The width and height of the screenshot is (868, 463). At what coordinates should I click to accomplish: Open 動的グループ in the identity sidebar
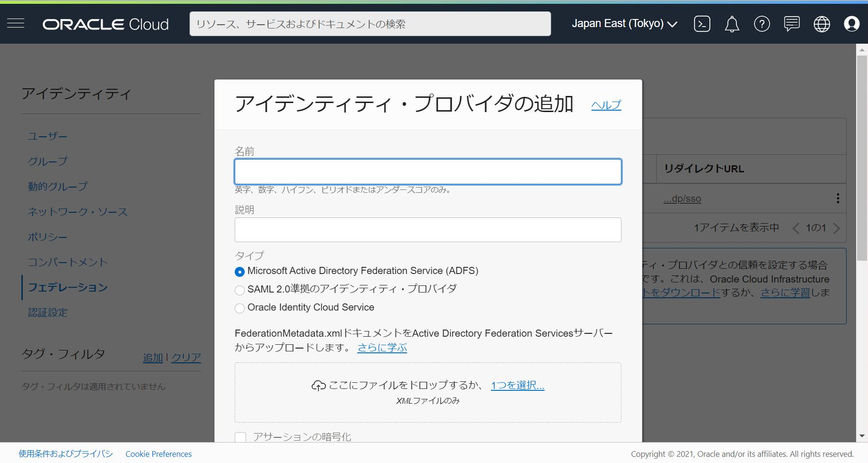click(x=57, y=187)
